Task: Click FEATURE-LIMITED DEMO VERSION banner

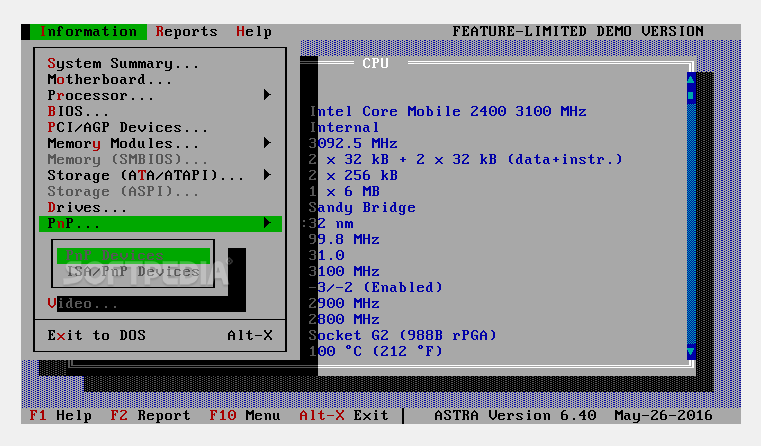Action: coord(578,32)
